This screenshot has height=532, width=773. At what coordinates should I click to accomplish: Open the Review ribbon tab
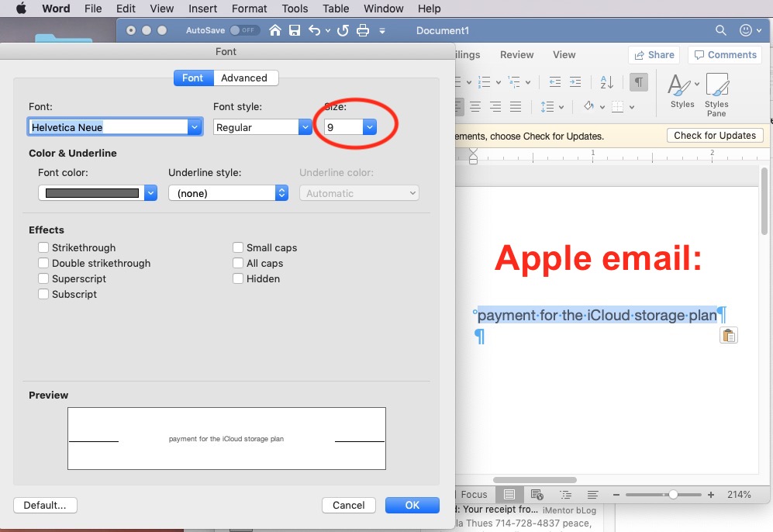pos(516,55)
